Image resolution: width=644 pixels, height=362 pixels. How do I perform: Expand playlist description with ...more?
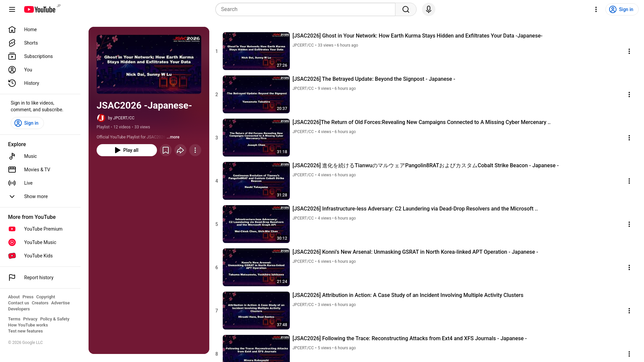[x=173, y=137]
